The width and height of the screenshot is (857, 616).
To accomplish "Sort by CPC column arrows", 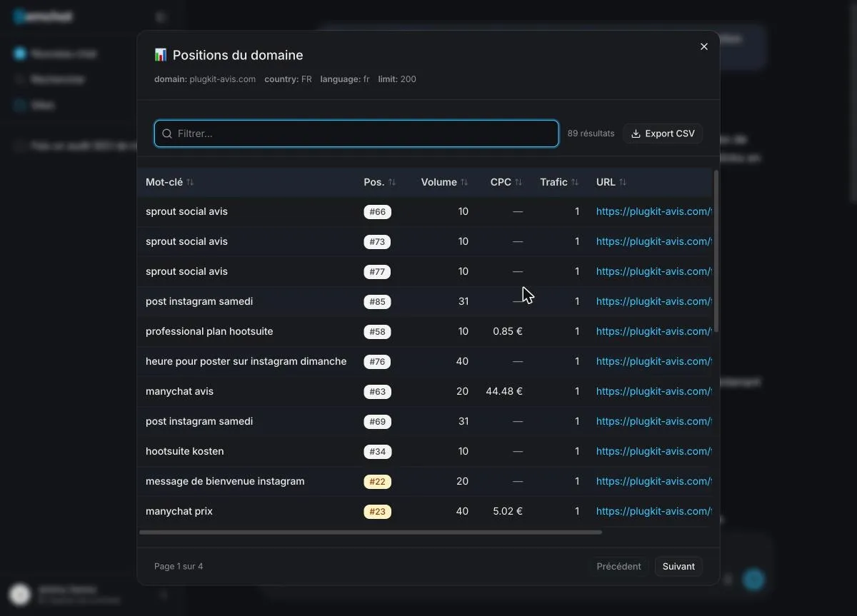I will (518, 182).
